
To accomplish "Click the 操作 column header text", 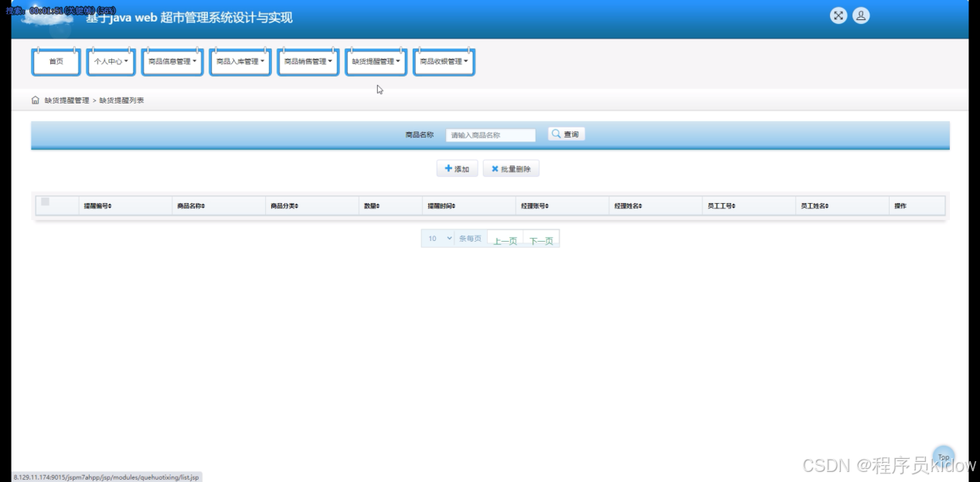I will 900,206.
